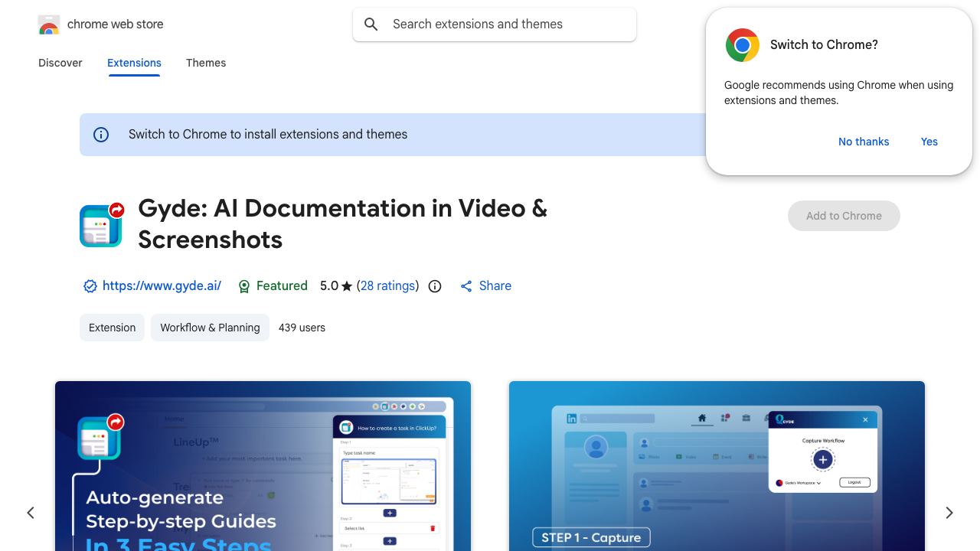The height and width of the screenshot is (551, 980).
Task: Click the Chrome logo in the popup
Action: point(743,45)
